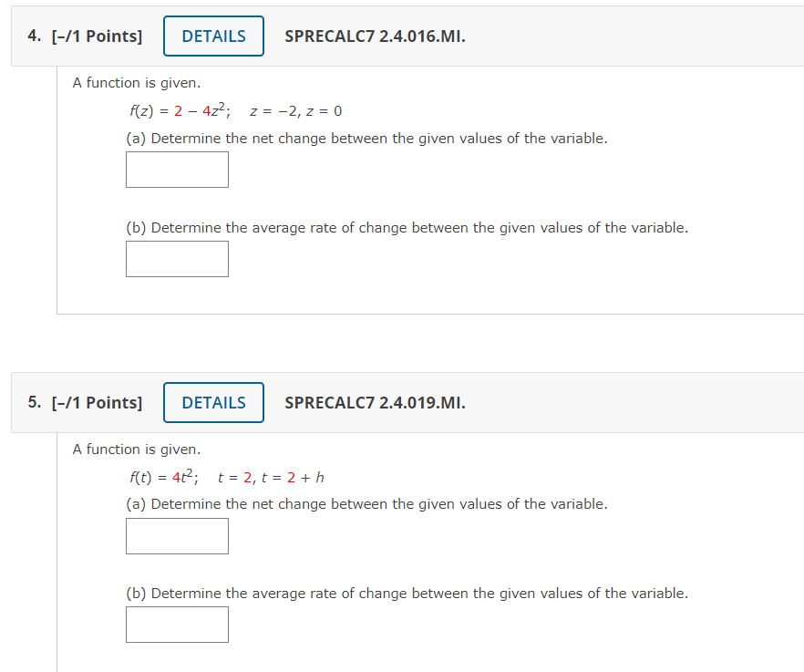Click the question 4 points label
804x672 pixels.
tap(85, 36)
